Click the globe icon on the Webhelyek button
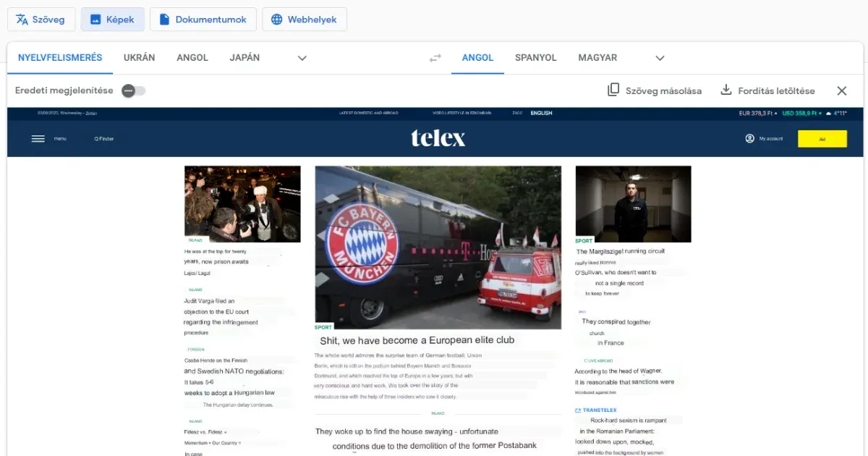 point(276,20)
